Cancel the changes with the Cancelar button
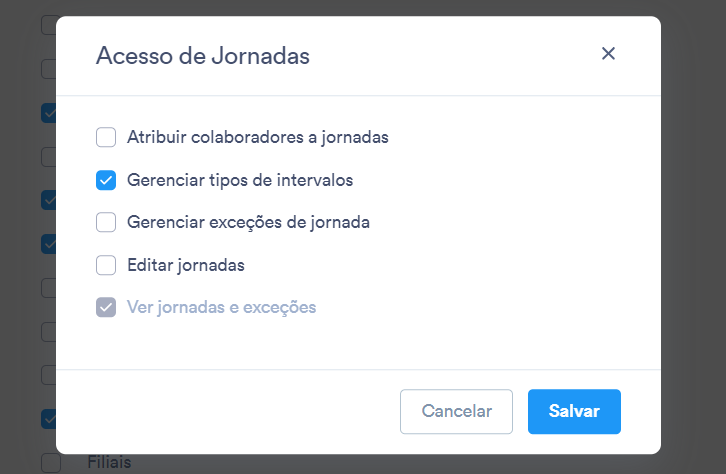The width and height of the screenshot is (726, 474). pyautogui.click(x=457, y=412)
